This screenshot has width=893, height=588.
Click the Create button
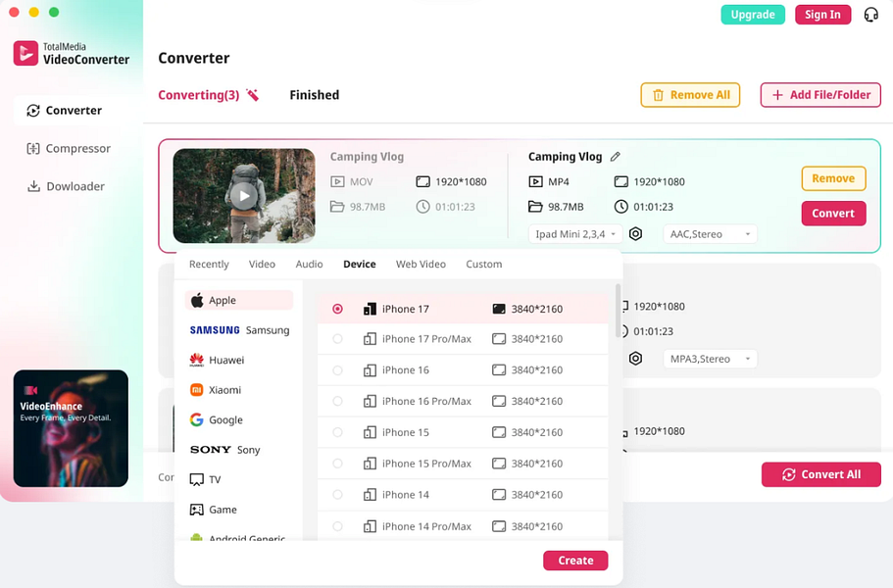[x=575, y=561]
